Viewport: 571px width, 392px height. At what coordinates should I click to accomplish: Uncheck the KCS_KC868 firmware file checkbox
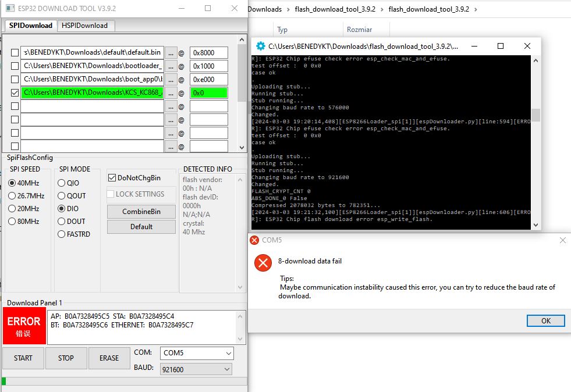point(15,93)
